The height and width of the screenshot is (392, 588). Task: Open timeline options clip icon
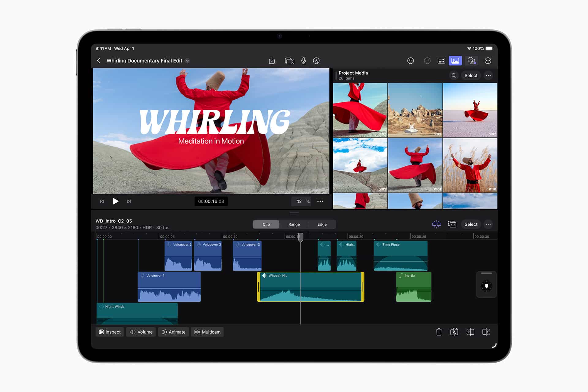[x=452, y=224]
